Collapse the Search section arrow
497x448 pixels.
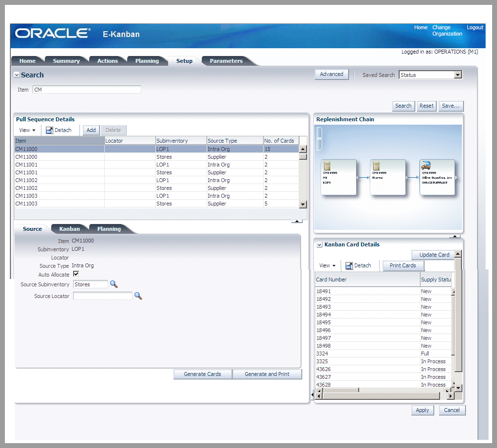(x=17, y=75)
